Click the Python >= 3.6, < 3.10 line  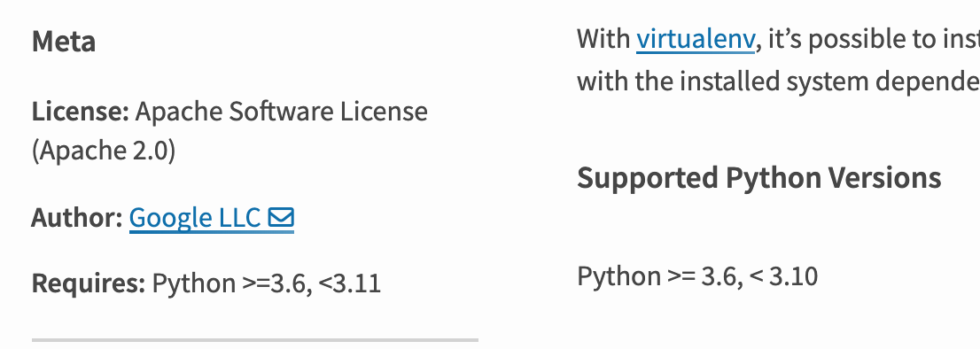coord(697,276)
